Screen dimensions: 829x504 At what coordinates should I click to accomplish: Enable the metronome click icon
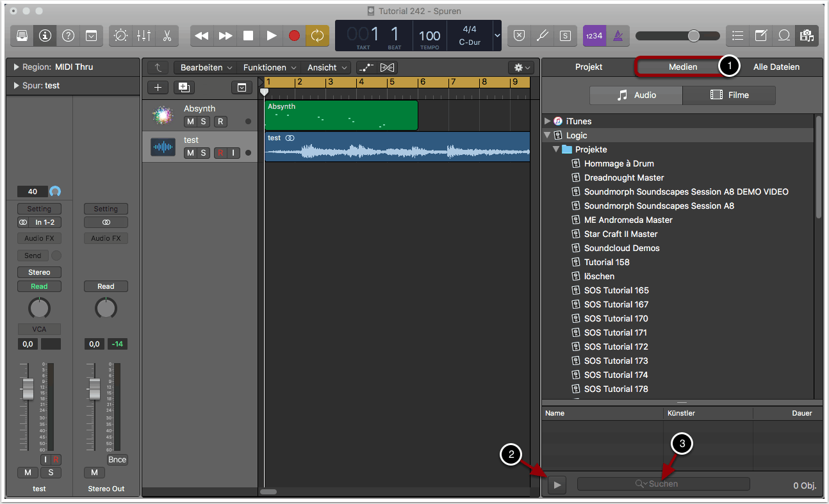pyautogui.click(x=618, y=36)
